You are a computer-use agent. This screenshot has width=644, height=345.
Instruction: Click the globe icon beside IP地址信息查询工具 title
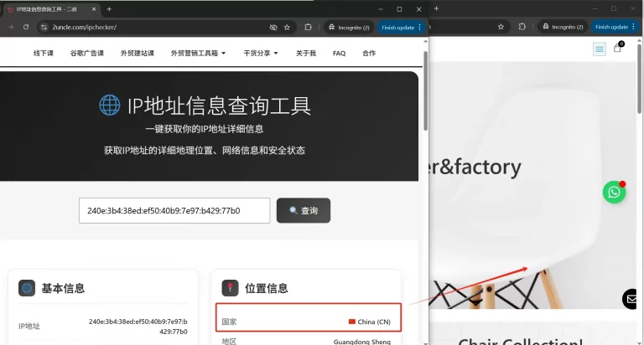(x=110, y=105)
